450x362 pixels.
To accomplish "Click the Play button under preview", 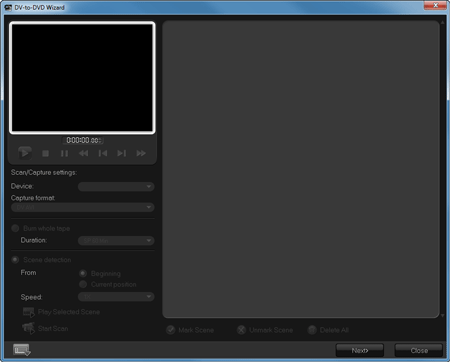I will click(25, 153).
